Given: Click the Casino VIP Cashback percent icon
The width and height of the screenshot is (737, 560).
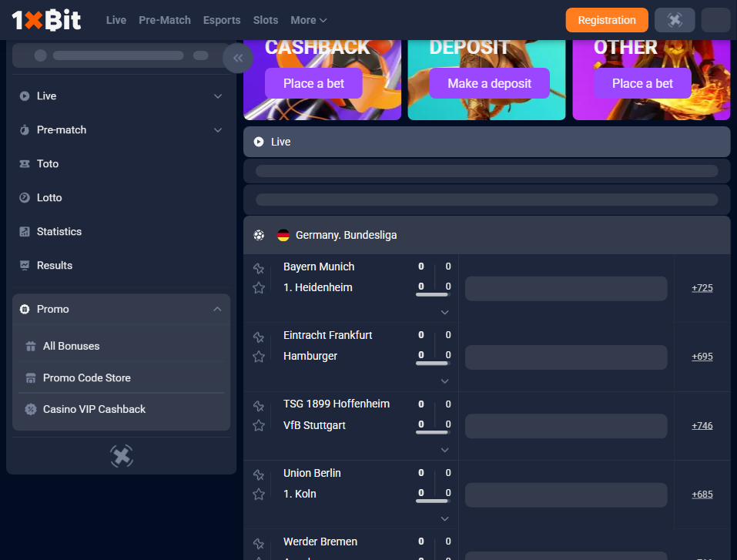Looking at the screenshot, I should click(31, 409).
